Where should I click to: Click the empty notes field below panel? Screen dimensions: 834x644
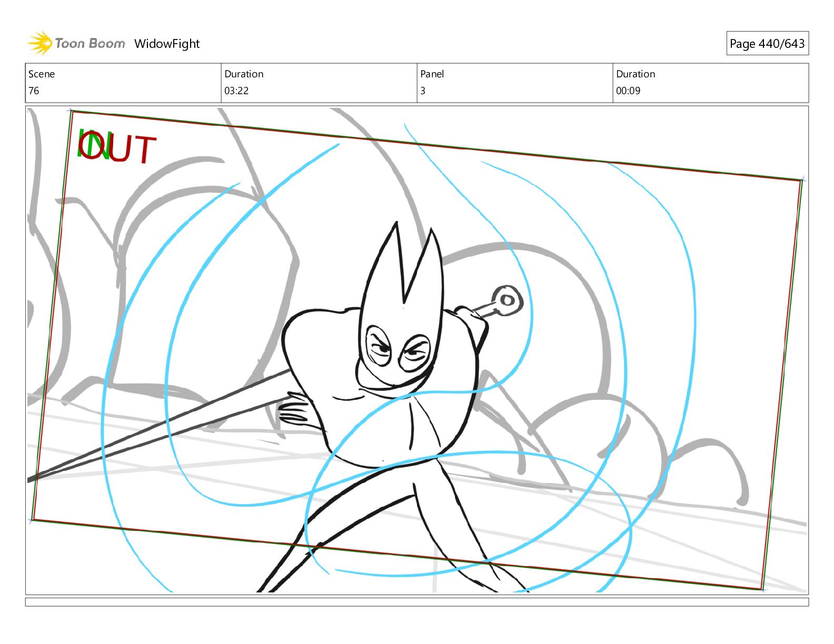click(417, 602)
